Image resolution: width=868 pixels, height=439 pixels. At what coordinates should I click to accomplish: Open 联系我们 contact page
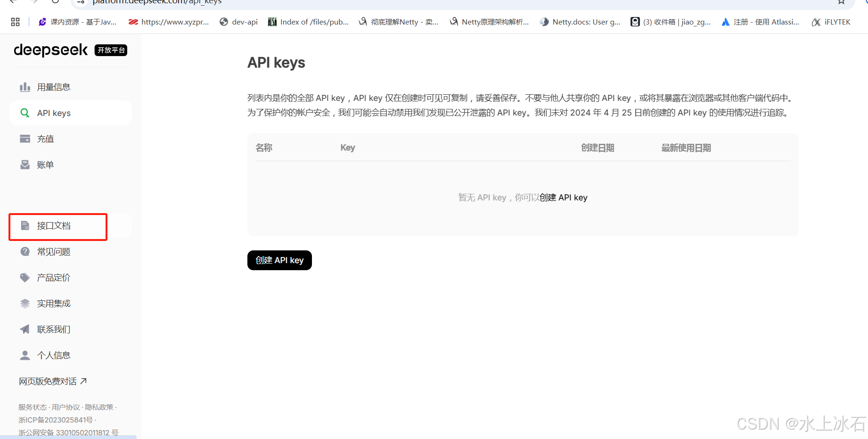71,329
